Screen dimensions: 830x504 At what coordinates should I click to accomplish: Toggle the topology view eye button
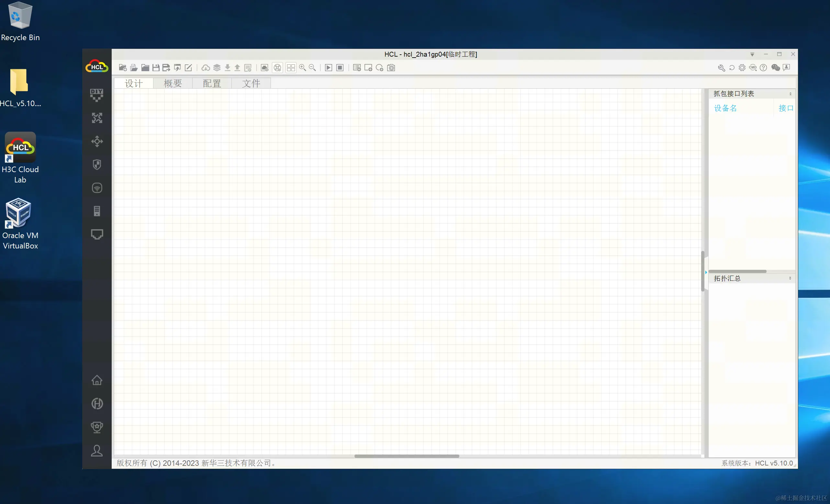(x=277, y=68)
